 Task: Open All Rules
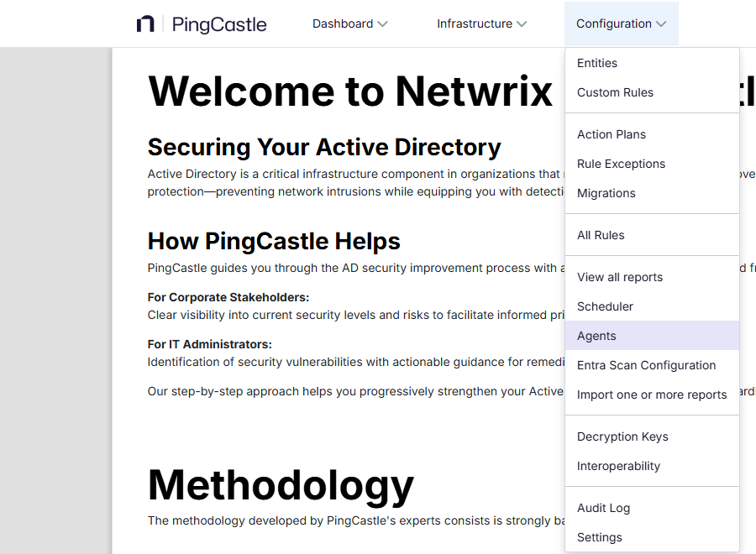[x=652, y=235]
